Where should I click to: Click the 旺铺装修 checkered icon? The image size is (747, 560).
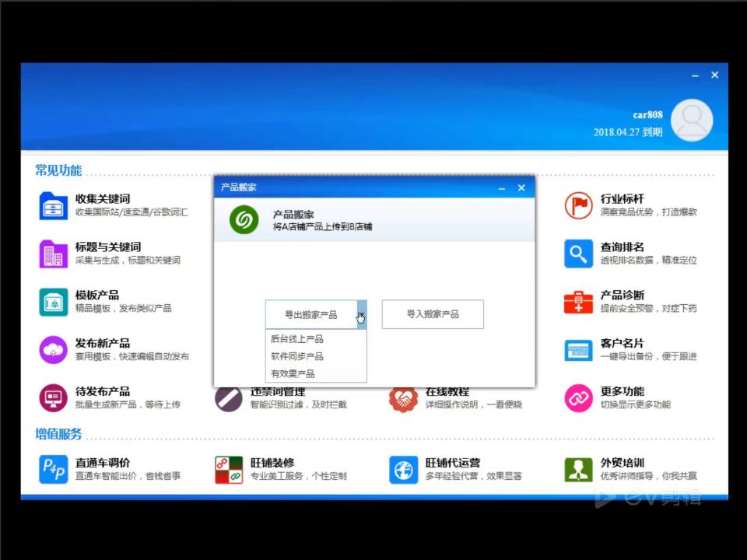(229, 470)
